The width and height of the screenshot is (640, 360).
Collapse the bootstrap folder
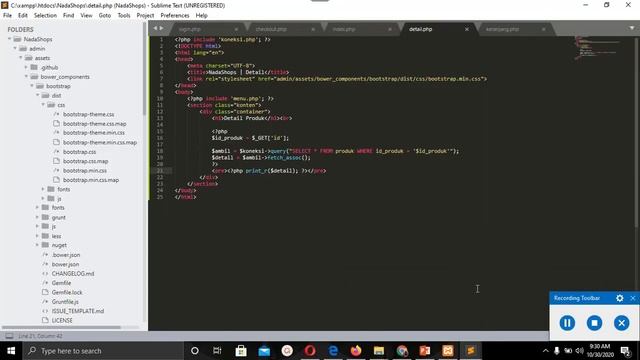coord(32,86)
